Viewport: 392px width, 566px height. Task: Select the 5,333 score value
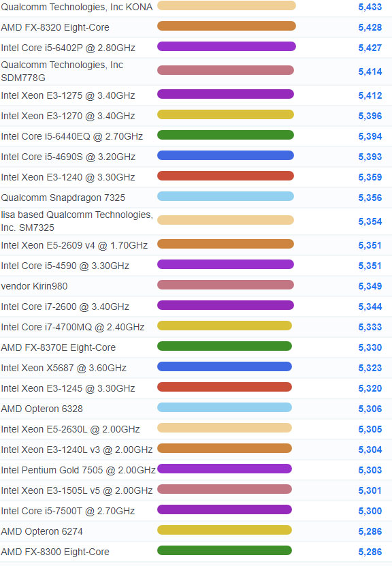tap(370, 327)
